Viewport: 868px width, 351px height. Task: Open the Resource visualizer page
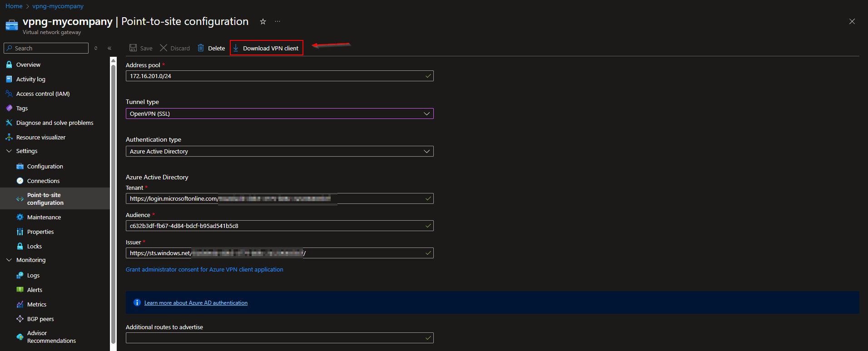click(40, 137)
